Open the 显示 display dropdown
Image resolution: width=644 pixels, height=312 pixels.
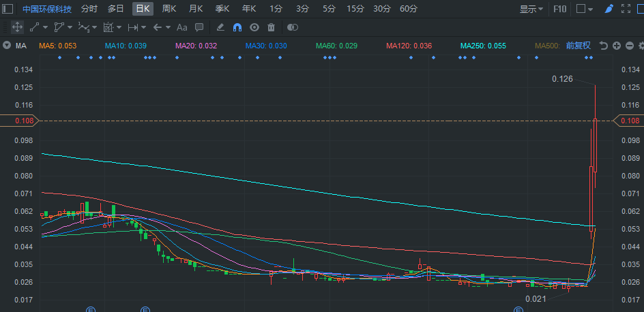point(531,9)
